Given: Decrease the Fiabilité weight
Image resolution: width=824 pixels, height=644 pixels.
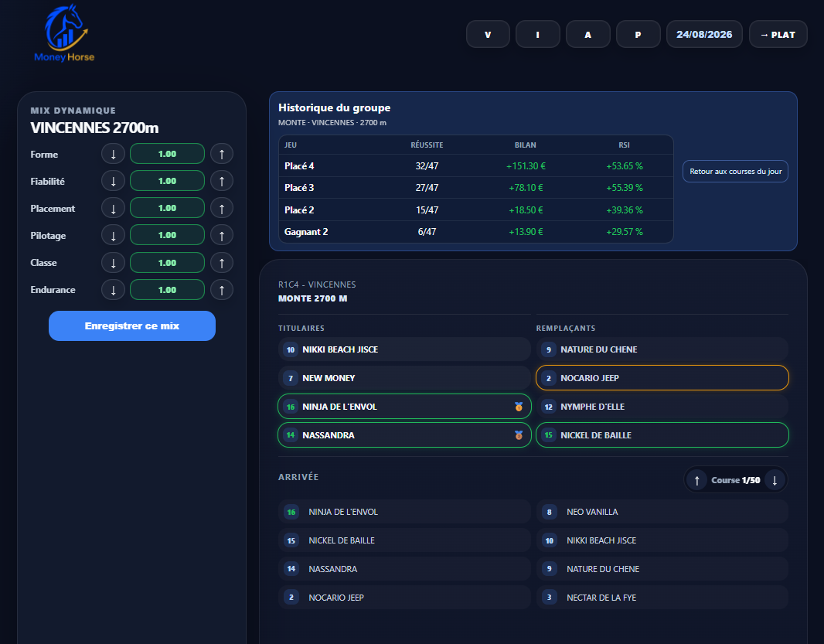Looking at the screenshot, I should click(x=113, y=181).
